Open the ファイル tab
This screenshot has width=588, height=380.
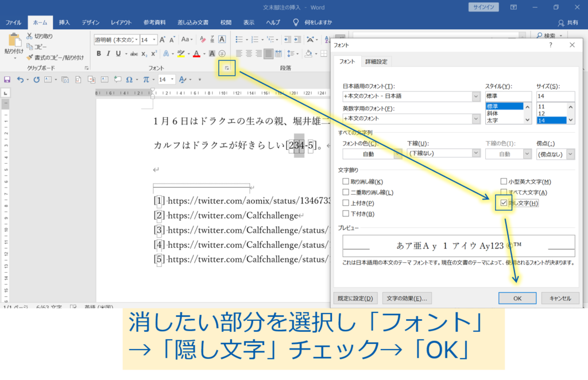pos(13,22)
